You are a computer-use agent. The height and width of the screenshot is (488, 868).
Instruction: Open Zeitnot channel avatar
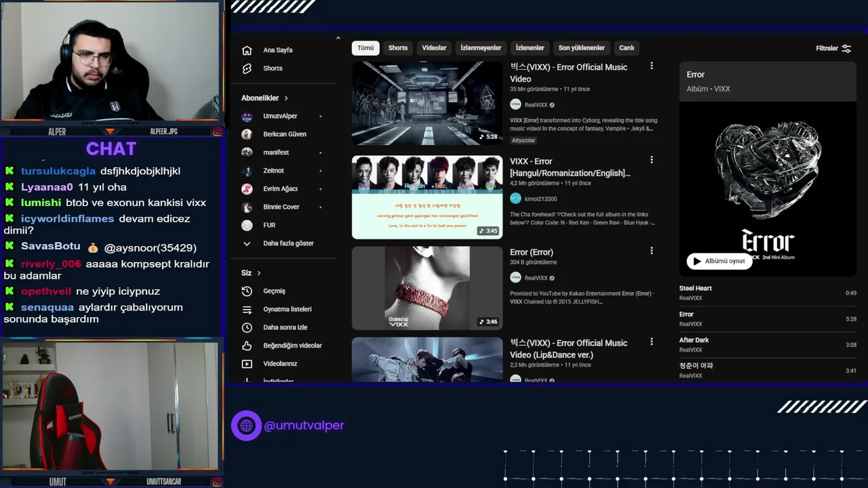(x=247, y=171)
